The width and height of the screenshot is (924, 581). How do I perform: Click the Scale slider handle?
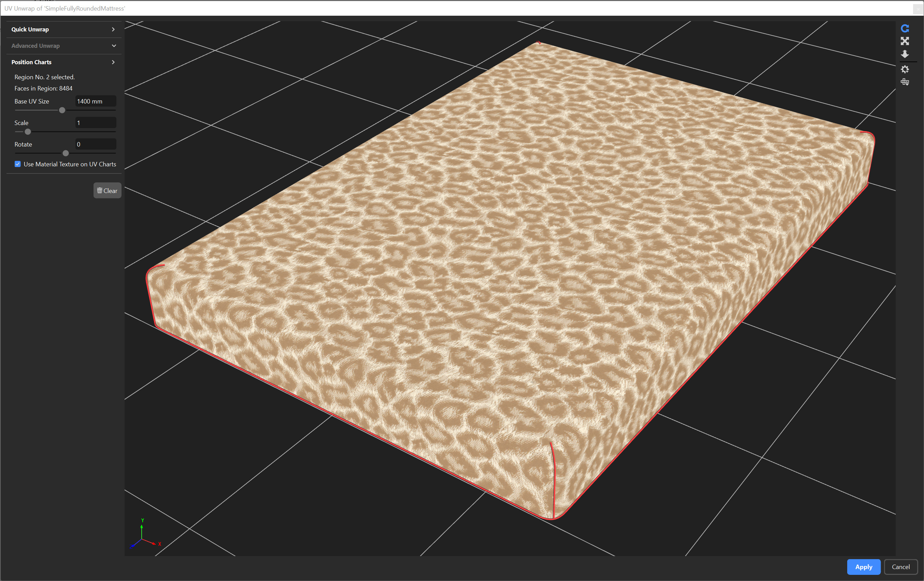28,132
